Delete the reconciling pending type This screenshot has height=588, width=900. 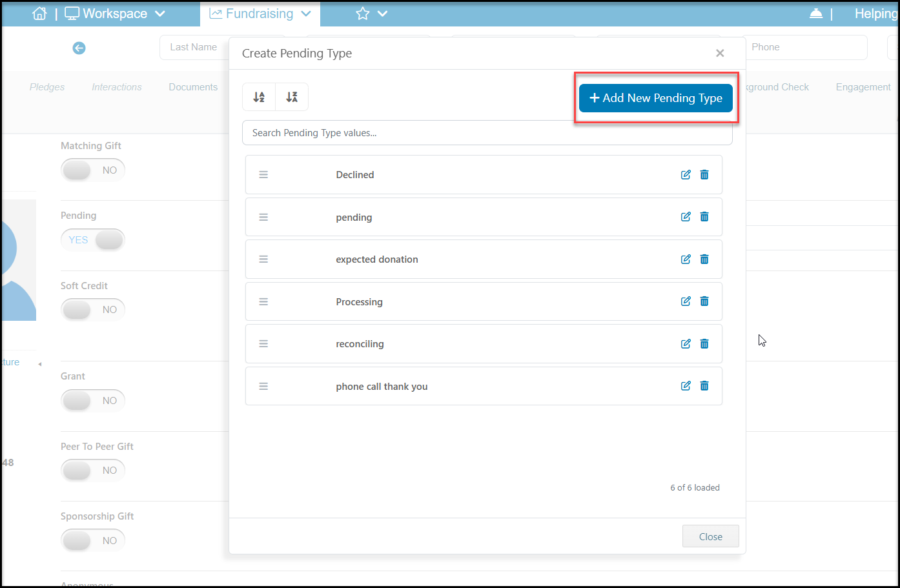[x=704, y=344]
